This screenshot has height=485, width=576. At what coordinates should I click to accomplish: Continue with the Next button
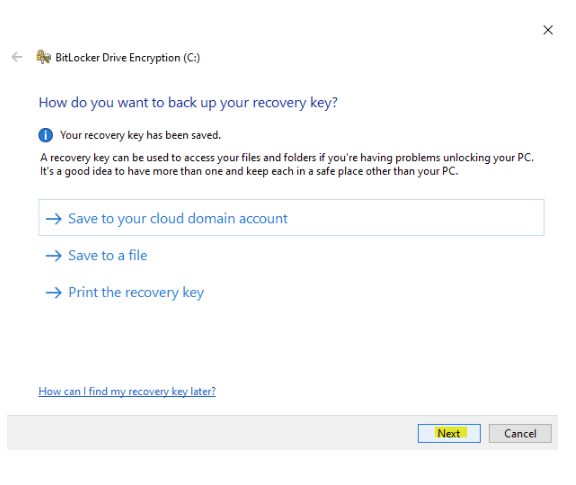coord(449,434)
